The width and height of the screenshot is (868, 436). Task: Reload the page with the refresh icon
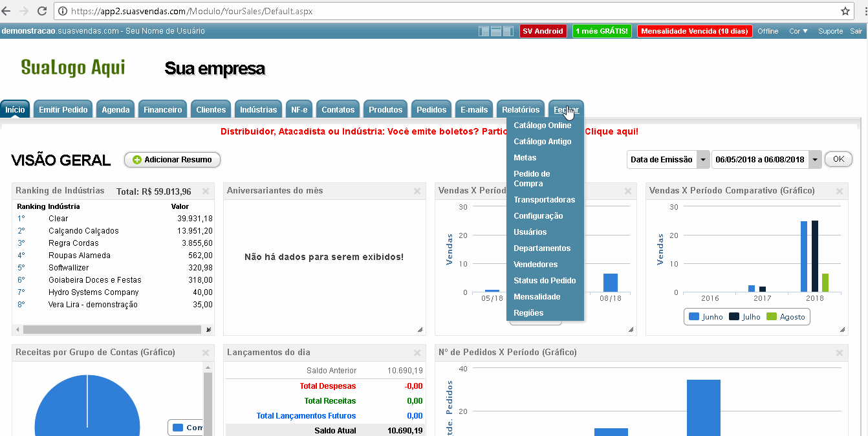coord(42,11)
